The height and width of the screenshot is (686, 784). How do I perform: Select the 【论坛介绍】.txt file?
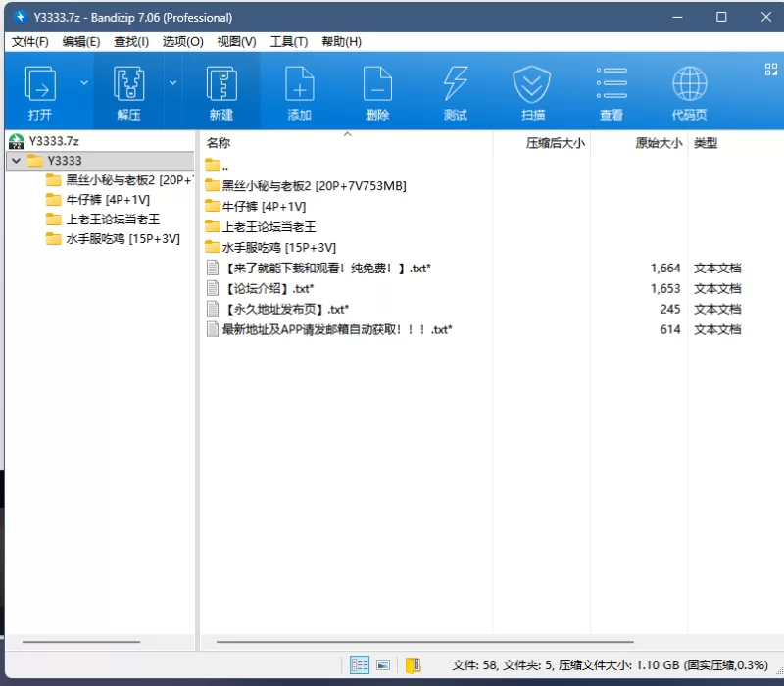point(268,289)
